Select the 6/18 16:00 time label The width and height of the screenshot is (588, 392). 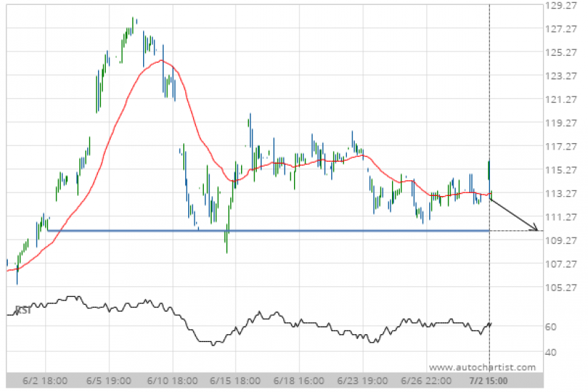(x=299, y=381)
